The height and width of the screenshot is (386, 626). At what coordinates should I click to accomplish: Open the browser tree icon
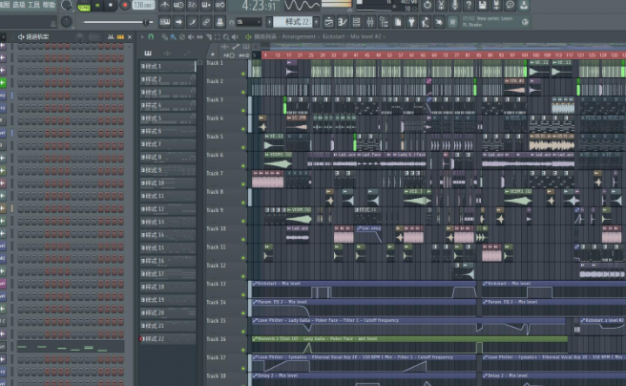[384, 22]
